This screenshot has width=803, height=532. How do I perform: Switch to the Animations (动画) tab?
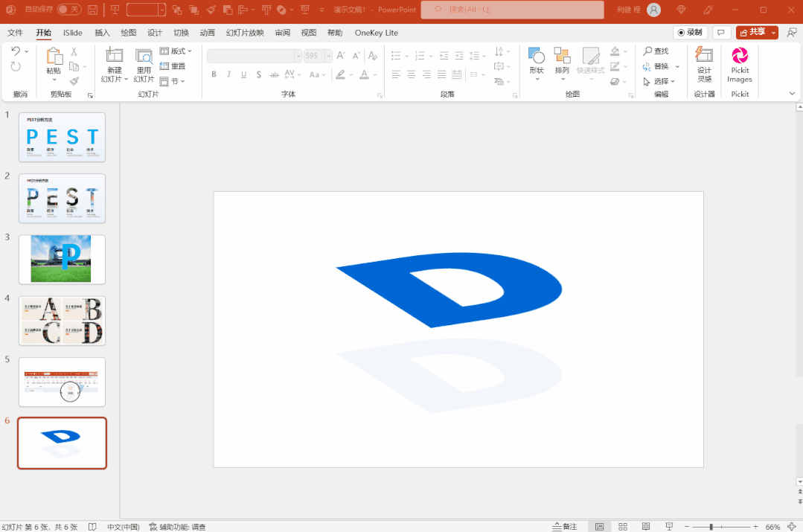[207, 33]
